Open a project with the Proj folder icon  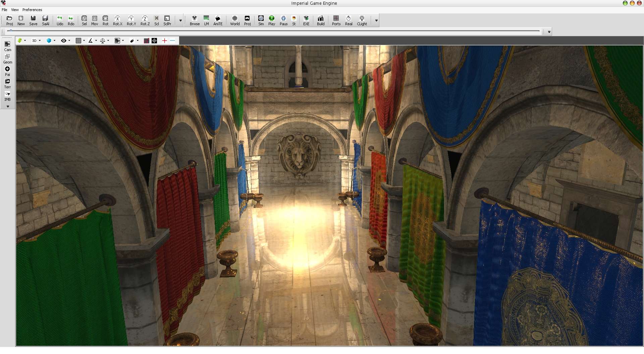[9, 20]
